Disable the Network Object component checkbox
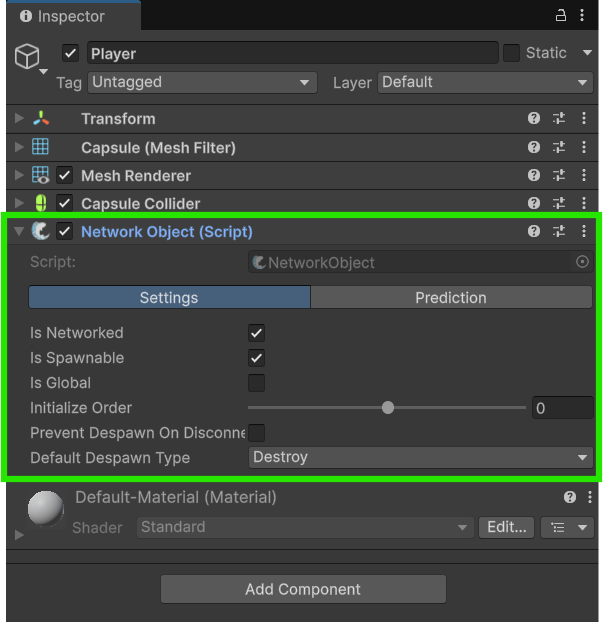 64,231
